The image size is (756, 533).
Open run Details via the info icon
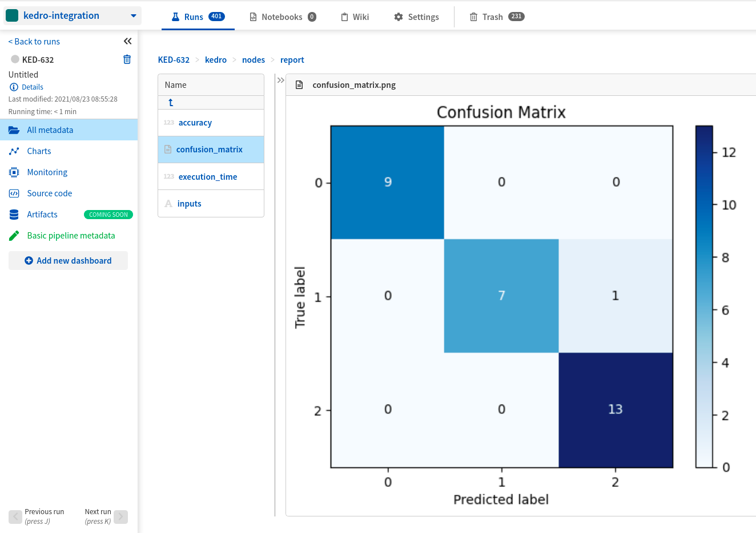(13, 87)
